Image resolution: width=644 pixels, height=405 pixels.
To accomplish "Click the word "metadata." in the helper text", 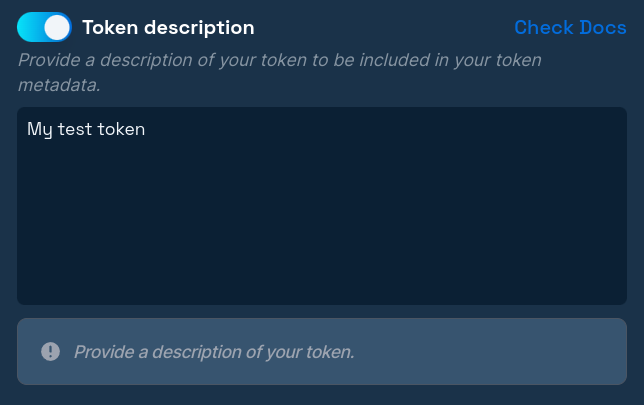I will (x=59, y=85).
